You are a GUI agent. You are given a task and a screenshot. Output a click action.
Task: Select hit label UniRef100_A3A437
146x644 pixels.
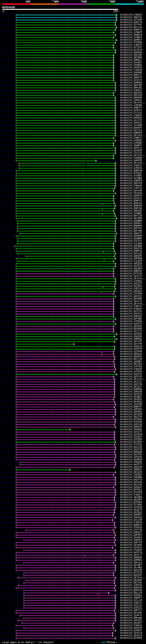tap(131, 90)
